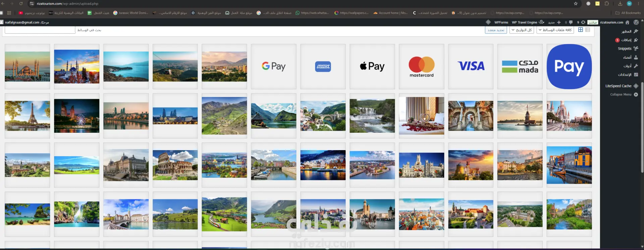Open the https://wallpapers.c... bookmark
The image size is (644, 250).
pos(352,13)
